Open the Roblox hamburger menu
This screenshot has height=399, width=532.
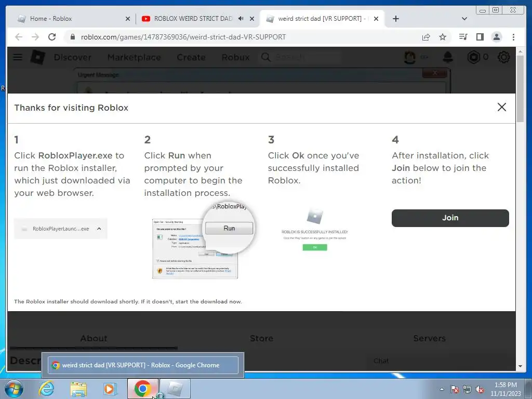pyautogui.click(x=18, y=57)
